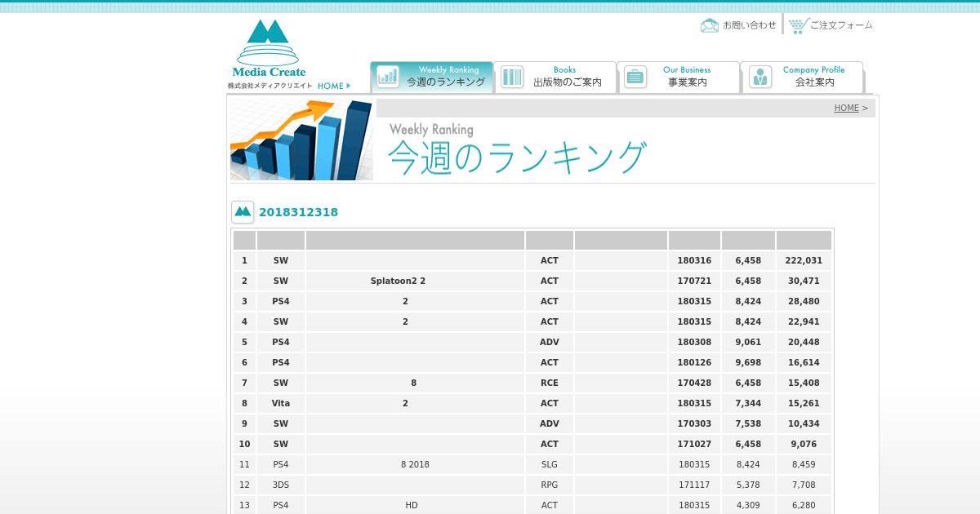This screenshot has width=980, height=514.
Task: Click the Media Create icon beside 2018312318
Action: pyautogui.click(x=243, y=212)
